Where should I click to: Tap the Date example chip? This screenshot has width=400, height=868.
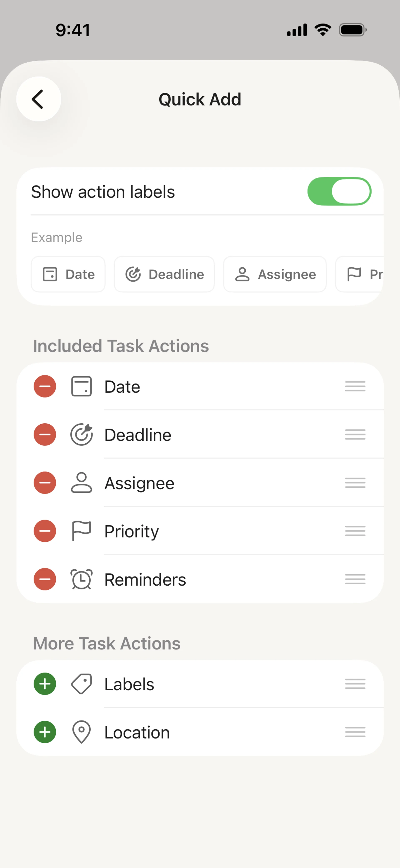(x=68, y=274)
